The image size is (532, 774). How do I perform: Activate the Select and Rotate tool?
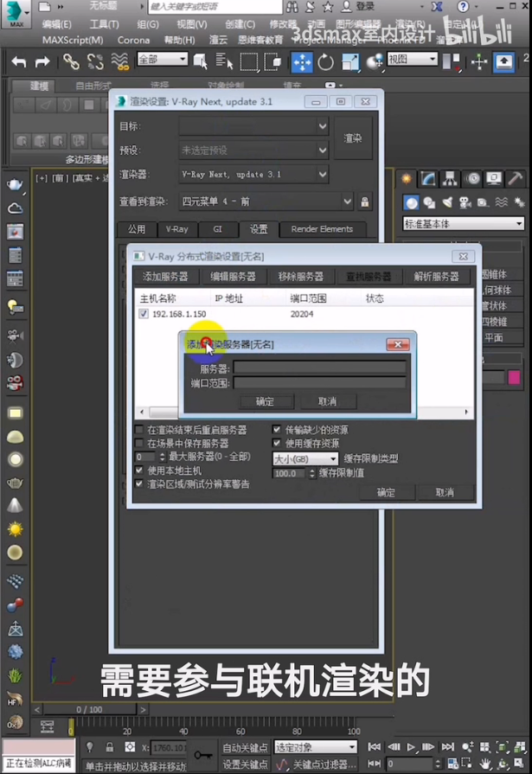click(325, 61)
